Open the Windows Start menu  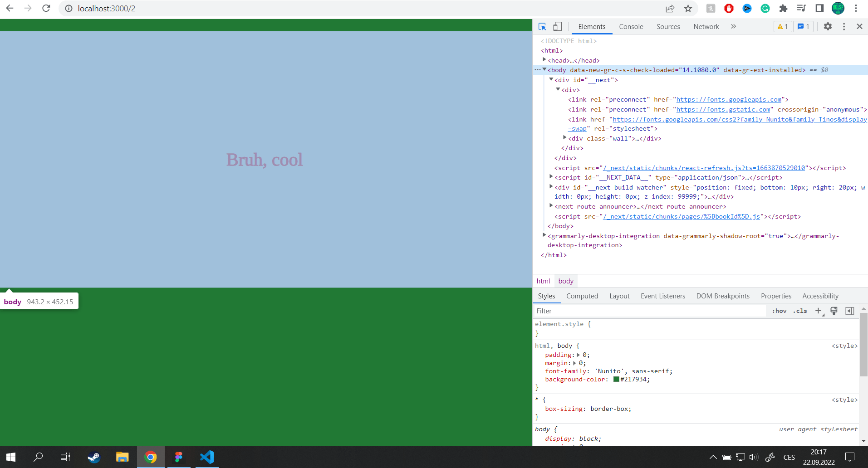coord(11,457)
